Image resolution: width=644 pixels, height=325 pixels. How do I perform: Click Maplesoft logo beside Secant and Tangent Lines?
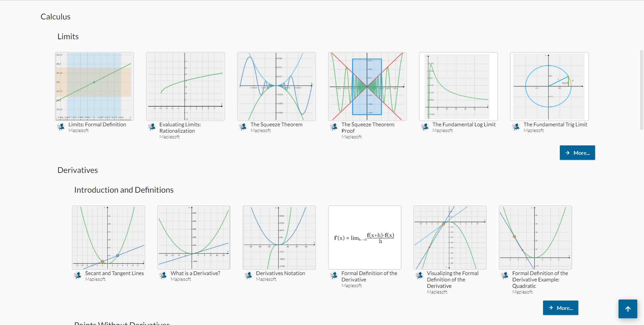tap(78, 276)
